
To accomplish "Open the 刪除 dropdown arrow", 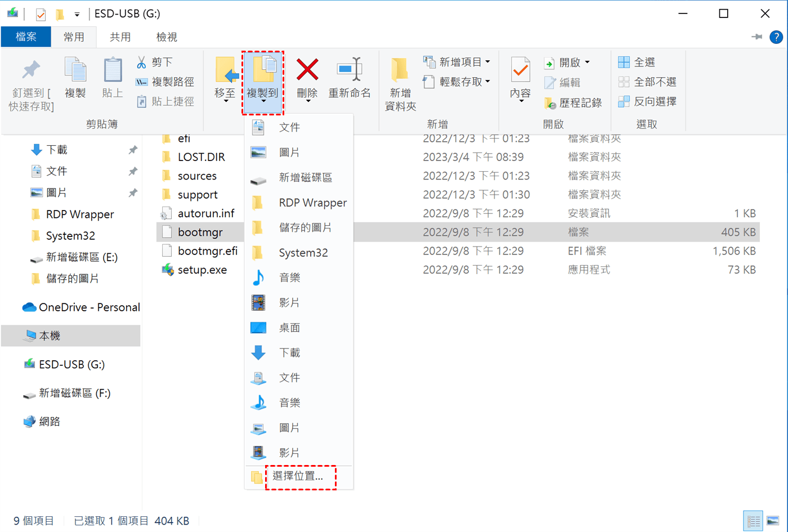I will tap(307, 101).
